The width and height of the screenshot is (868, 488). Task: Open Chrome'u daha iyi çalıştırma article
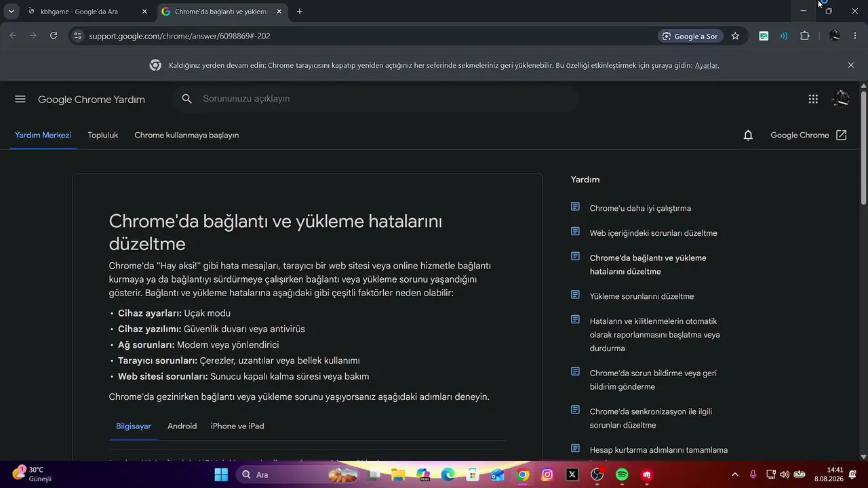640,208
